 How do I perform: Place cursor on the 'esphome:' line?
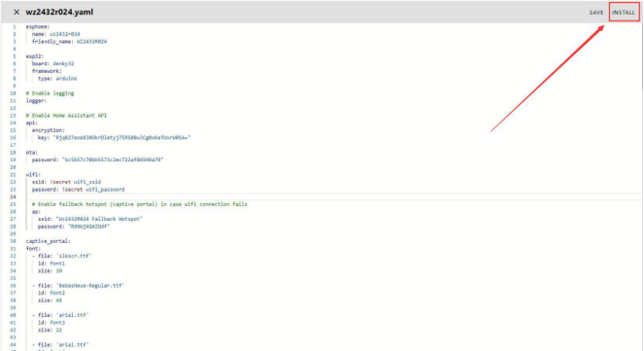click(x=37, y=26)
